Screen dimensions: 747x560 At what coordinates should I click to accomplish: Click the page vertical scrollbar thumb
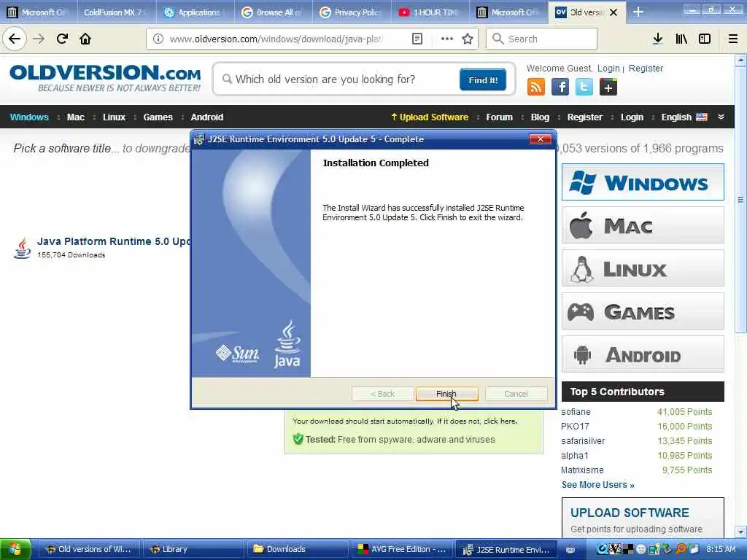(x=740, y=200)
